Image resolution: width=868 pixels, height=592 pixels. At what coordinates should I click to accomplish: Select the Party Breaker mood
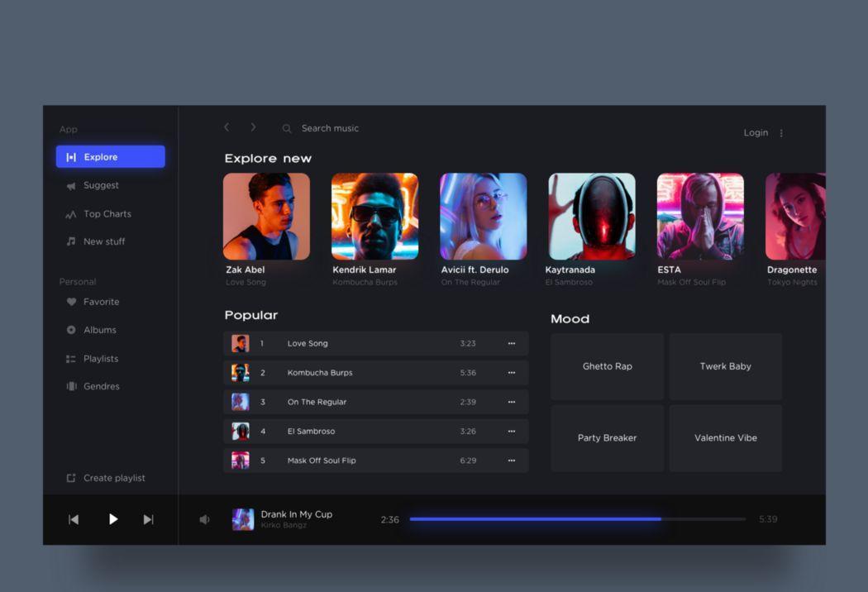(x=608, y=438)
